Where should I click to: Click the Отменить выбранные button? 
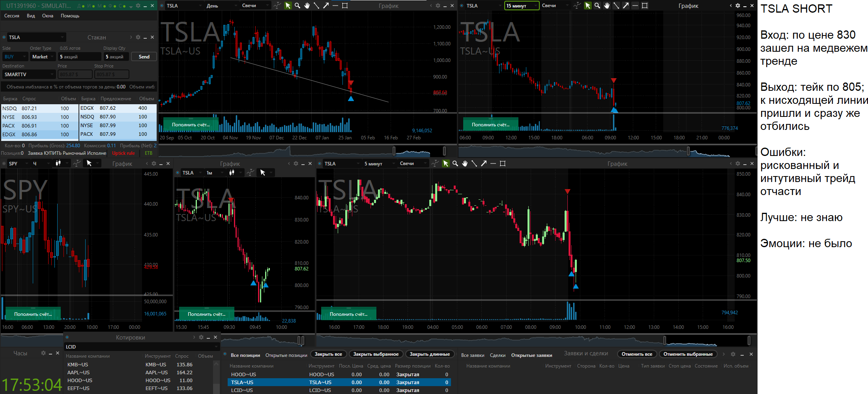pyautogui.click(x=688, y=354)
